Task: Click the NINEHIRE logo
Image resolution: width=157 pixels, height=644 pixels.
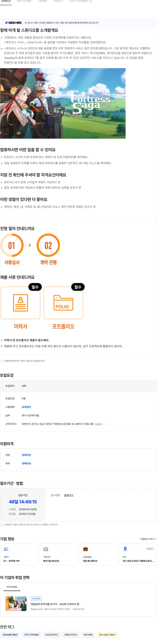Action: tap(14, 23)
